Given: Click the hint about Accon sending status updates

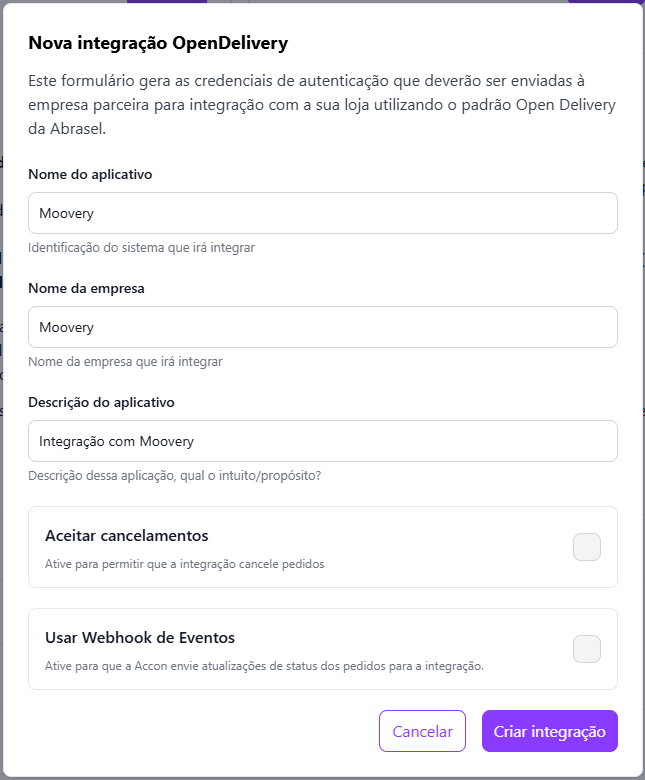Looking at the screenshot, I should pos(264,666).
